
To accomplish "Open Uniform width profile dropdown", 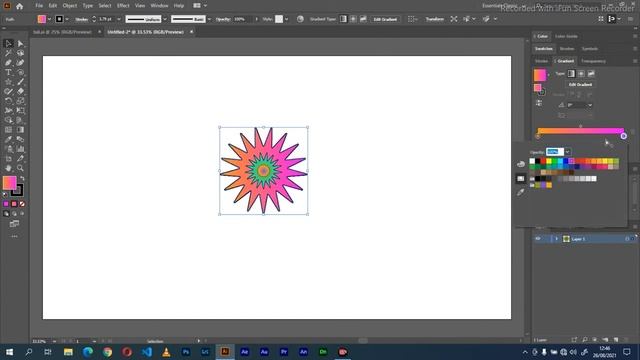I will (165, 19).
